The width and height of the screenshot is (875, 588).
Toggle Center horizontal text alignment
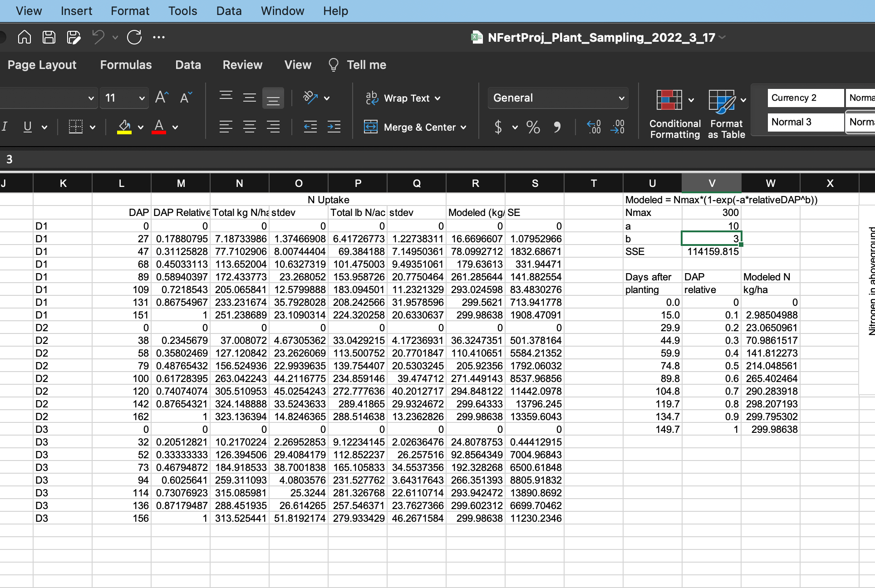249,127
